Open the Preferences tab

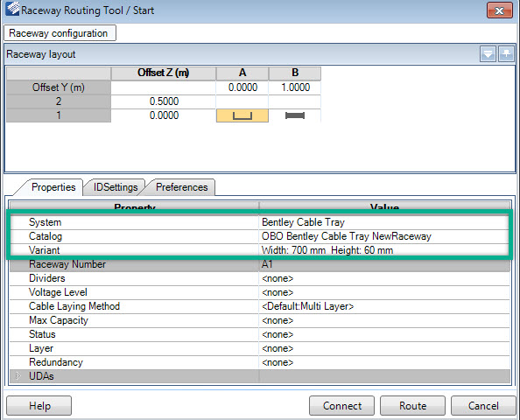click(182, 187)
